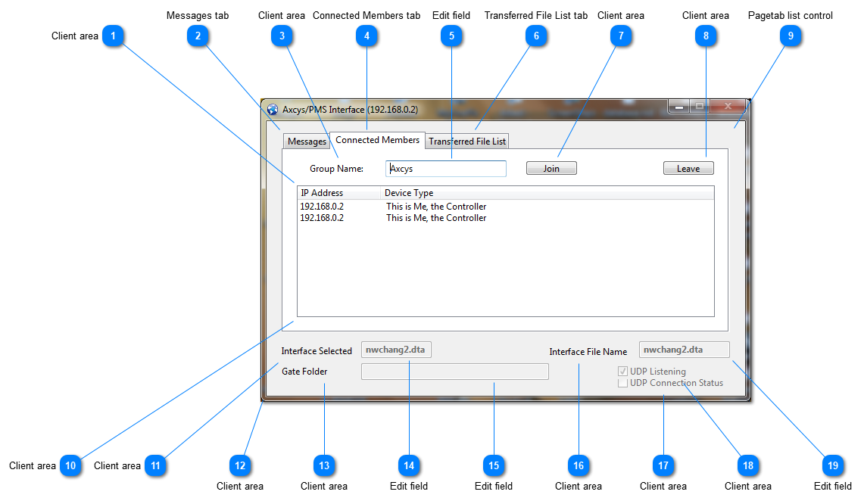Click the Device Type column header
The width and height of the screenshot is (864, 504).
tap(547, 193)
